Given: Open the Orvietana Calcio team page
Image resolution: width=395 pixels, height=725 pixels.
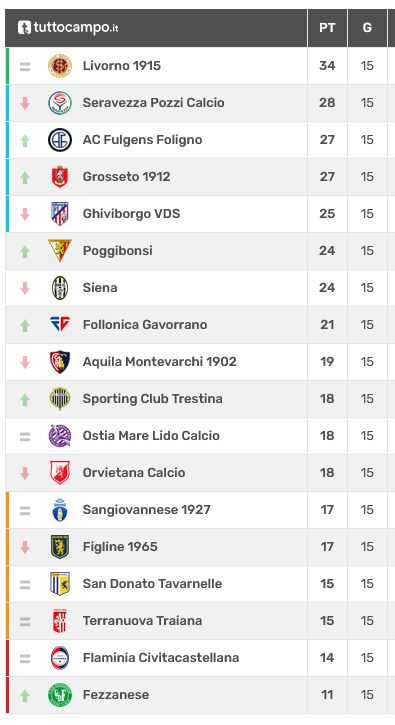Looking at the screenshot, I should 134,473.
